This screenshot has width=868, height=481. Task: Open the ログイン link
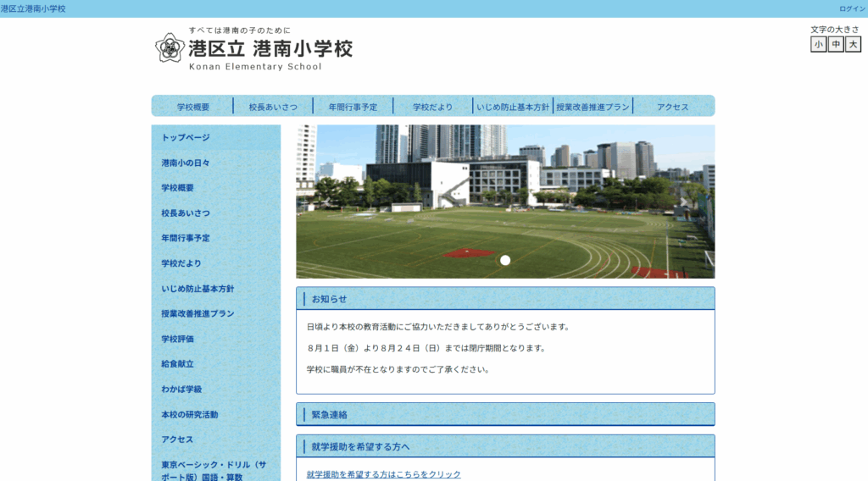click(x=853, y=8)
